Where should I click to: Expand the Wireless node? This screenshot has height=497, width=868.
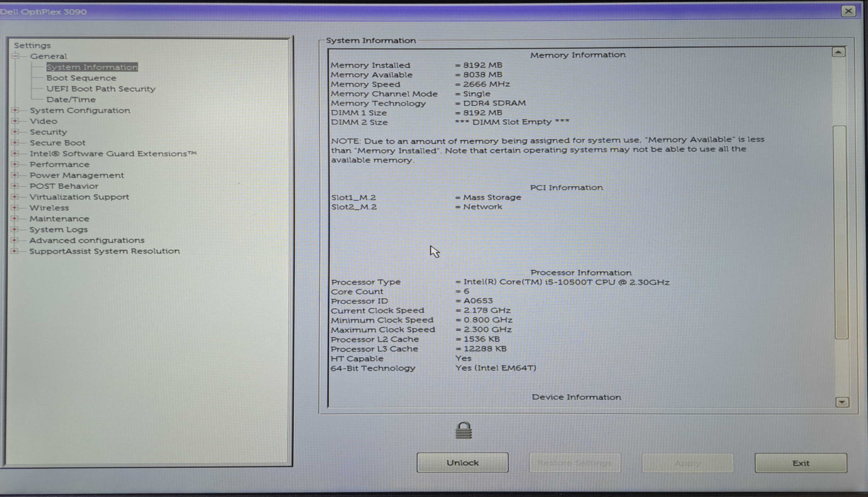(x=15, y=208)
